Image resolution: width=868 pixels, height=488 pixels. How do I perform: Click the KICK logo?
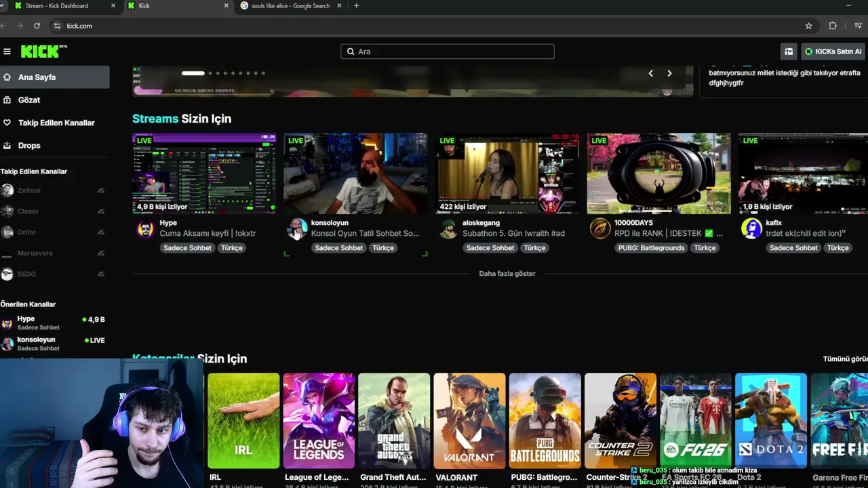43,52
